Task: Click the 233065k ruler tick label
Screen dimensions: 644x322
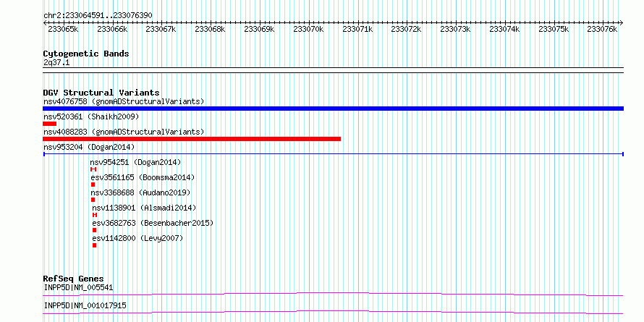Action: 63,29
